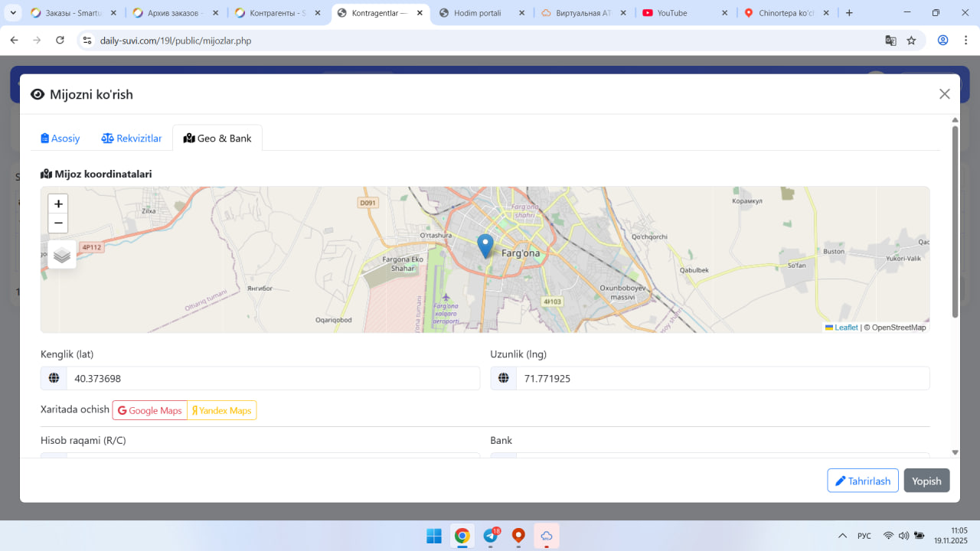Close the Mijozni ko'rish dialog
Viewport: 980px width, 551px height.
944,94
